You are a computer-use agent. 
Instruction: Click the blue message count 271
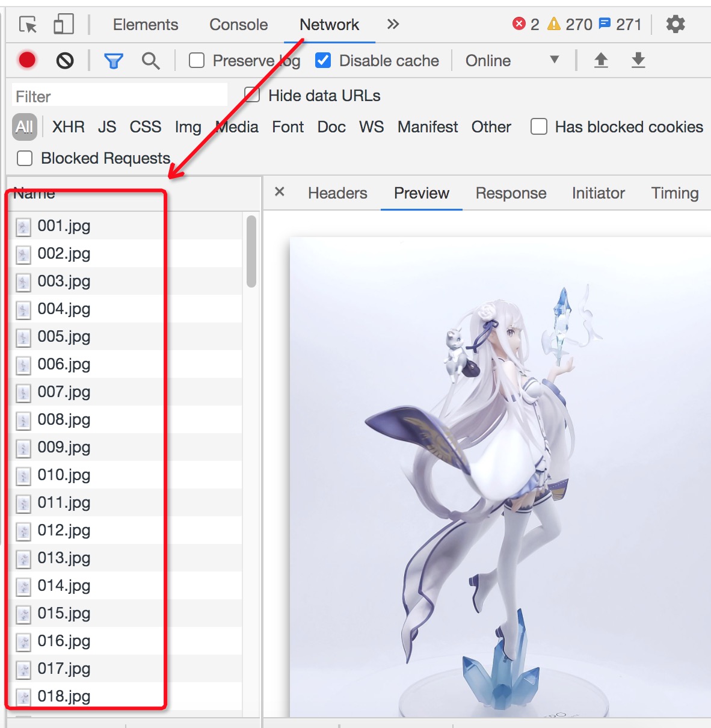(x=620, y=24)
